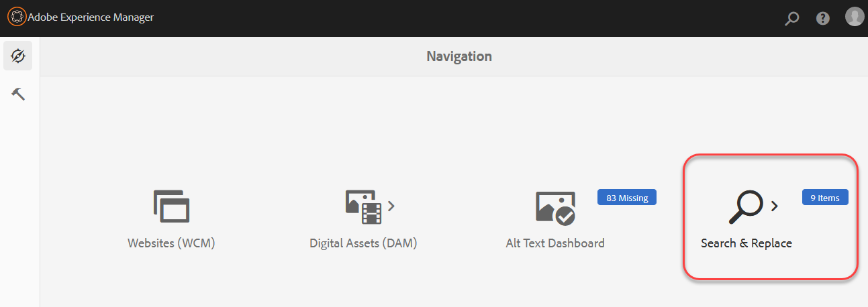Open the user profile avatar
Viewport: 868px width, 307px height.
[x=855, y=17]
